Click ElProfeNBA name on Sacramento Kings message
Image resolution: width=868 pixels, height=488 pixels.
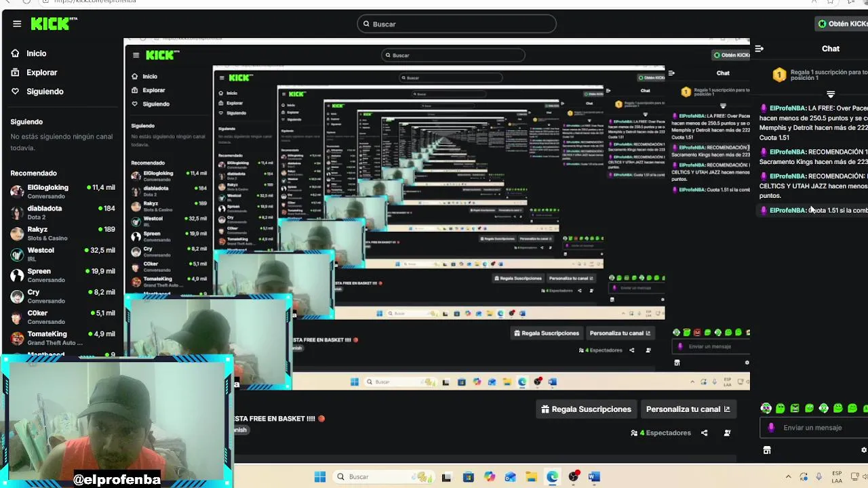(x=787, y=152)
